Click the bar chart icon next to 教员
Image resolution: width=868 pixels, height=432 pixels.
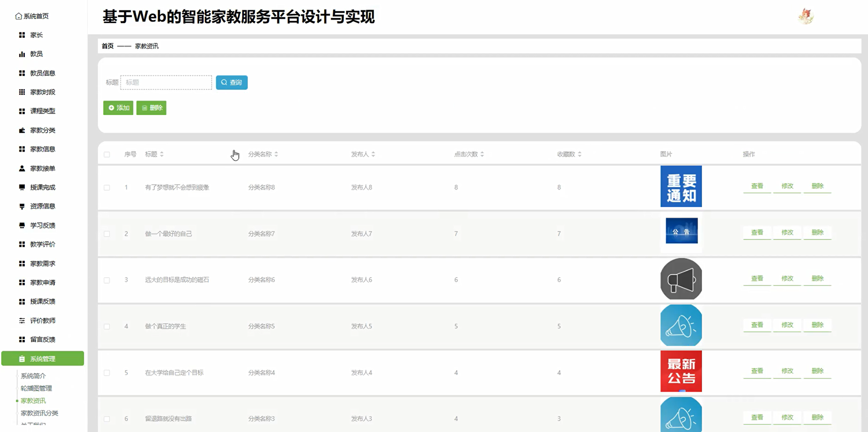click(22, 54)
